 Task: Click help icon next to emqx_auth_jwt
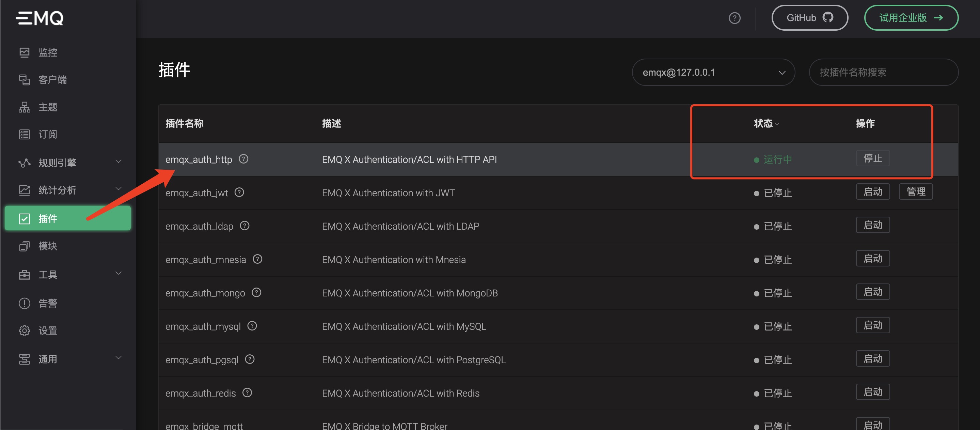tap(239, 192)
